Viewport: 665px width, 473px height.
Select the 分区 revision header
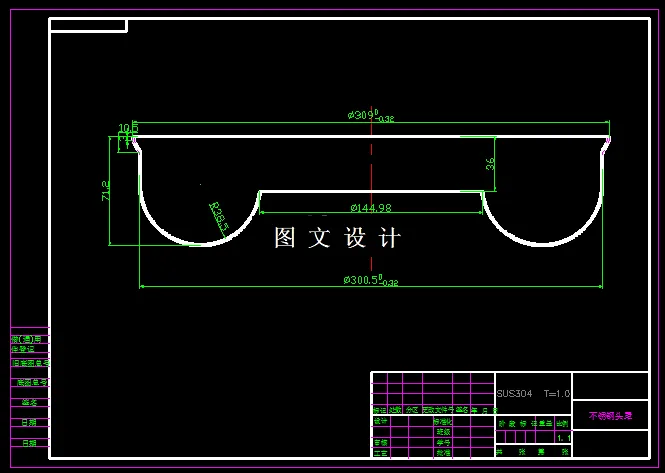pyautogui.click(x=412, y=410)
